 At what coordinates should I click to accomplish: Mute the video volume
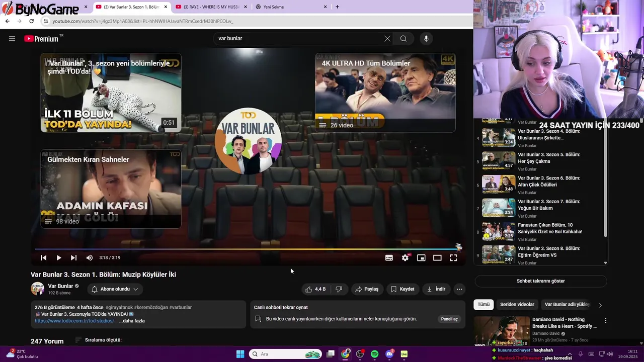pyautogui.click(x=90, y=258)
